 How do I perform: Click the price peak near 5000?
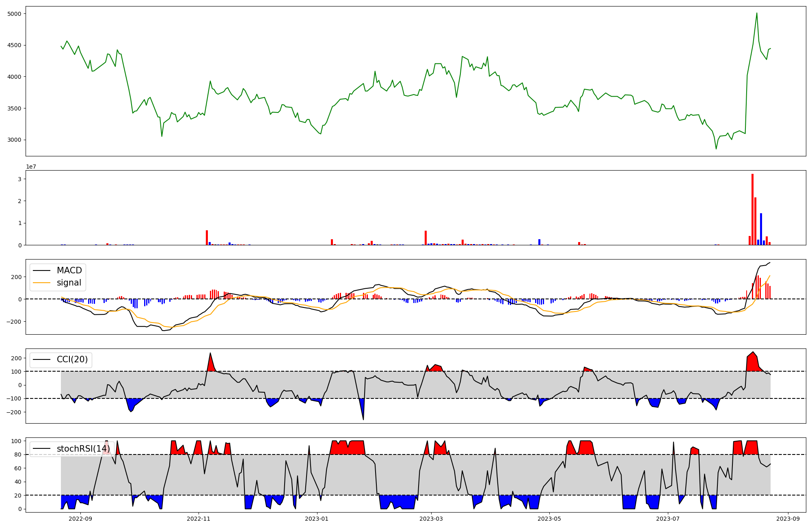[757, 13]
